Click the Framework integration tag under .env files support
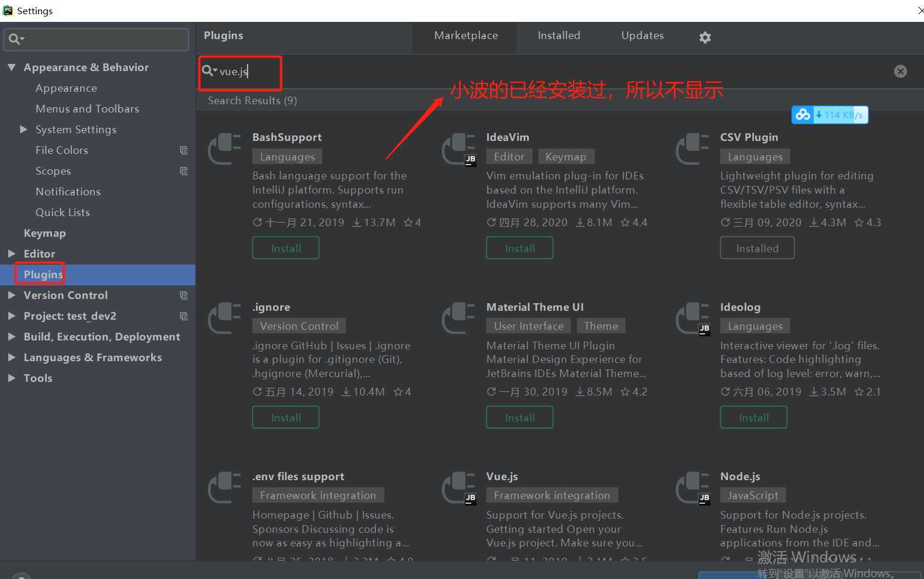924x579 pixels. (x=318, y=496)
